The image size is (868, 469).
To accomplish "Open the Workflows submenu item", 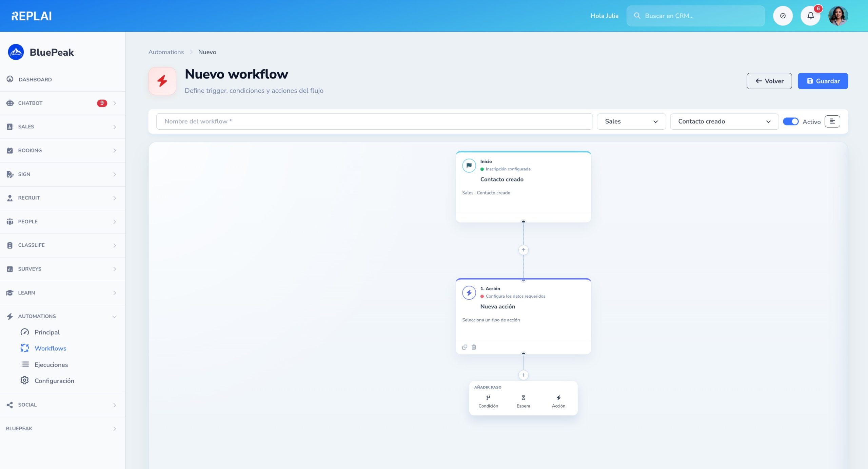I will click(50, 348).
